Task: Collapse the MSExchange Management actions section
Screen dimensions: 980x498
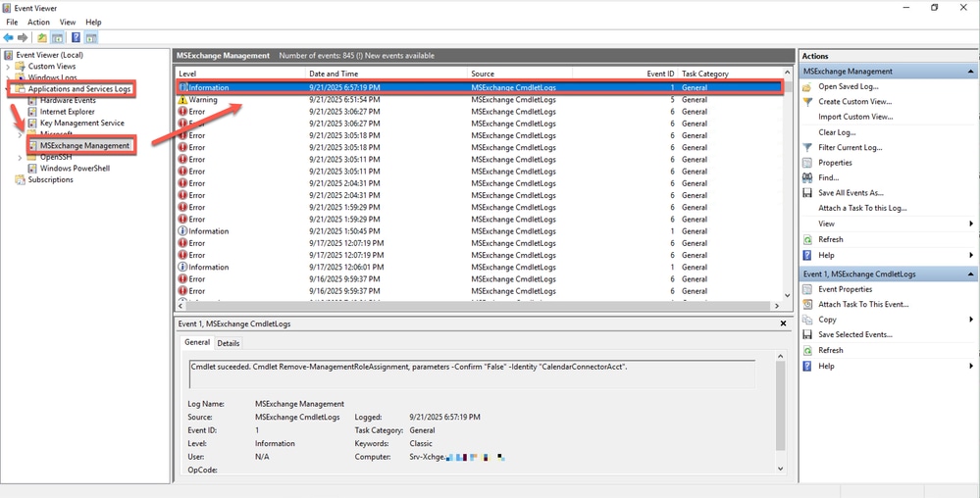Action: [x=971, y=72]
